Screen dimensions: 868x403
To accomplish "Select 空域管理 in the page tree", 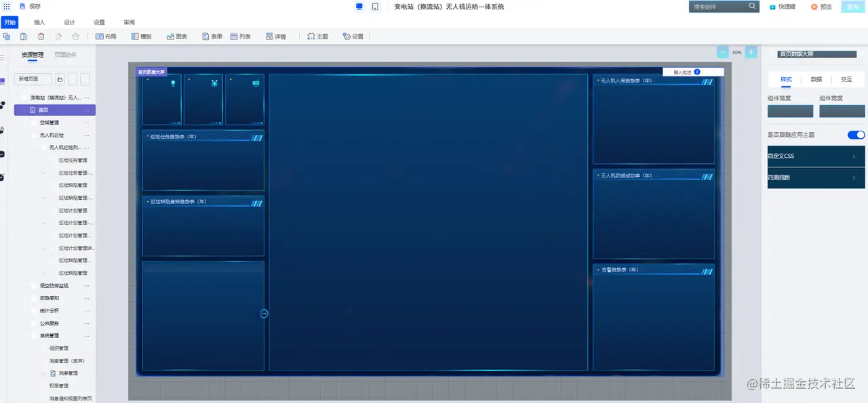I will click(50, 123).
